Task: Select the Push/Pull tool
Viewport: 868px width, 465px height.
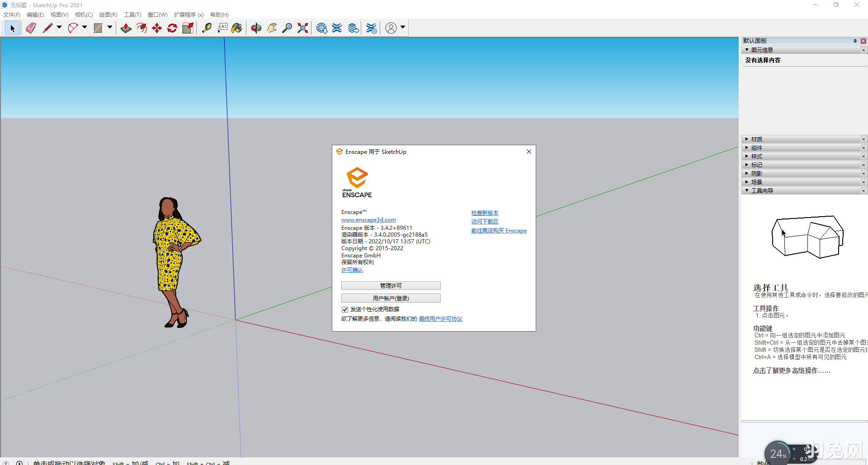Action: [x=126, y=28]
